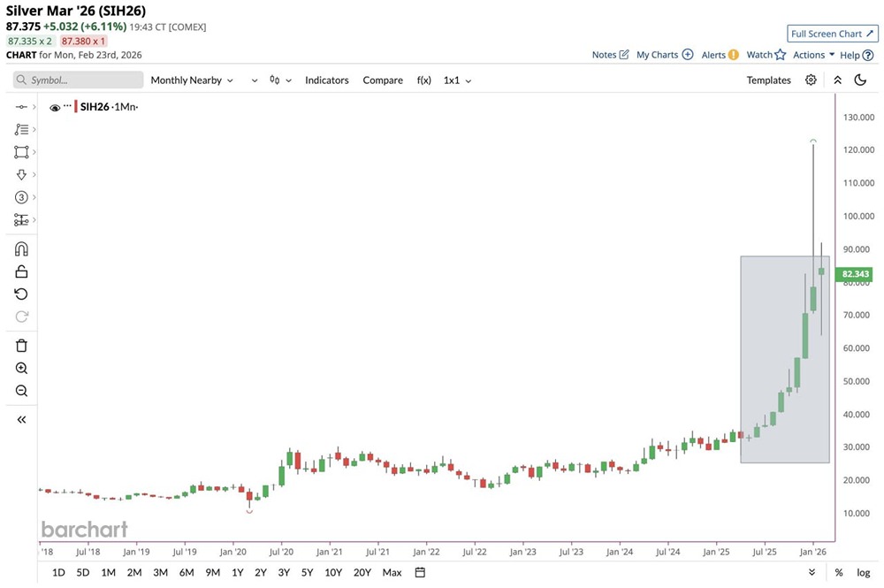The image size is (884, 588).
Task: Click the Full Screen Chart button
Action: (x=832, y=34)
